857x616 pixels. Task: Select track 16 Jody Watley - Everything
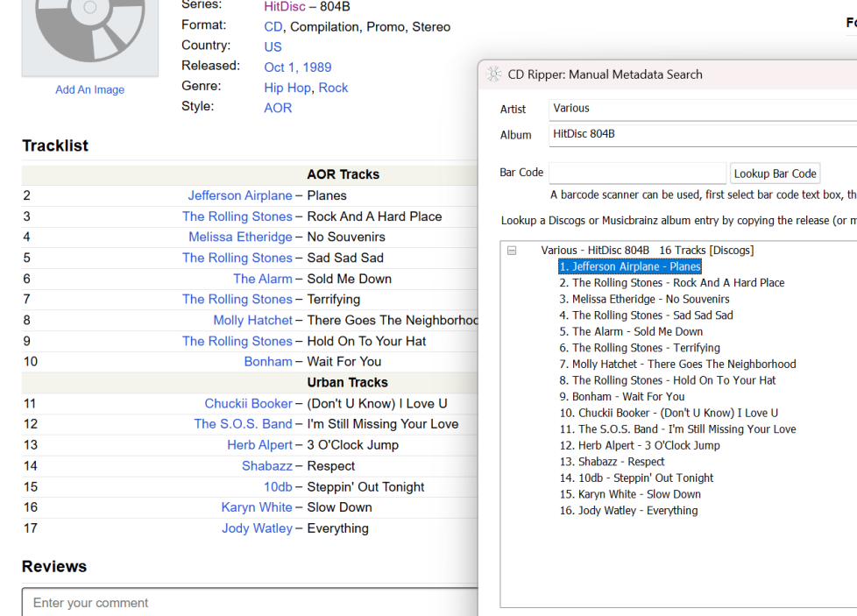click(x=629, y=510)
